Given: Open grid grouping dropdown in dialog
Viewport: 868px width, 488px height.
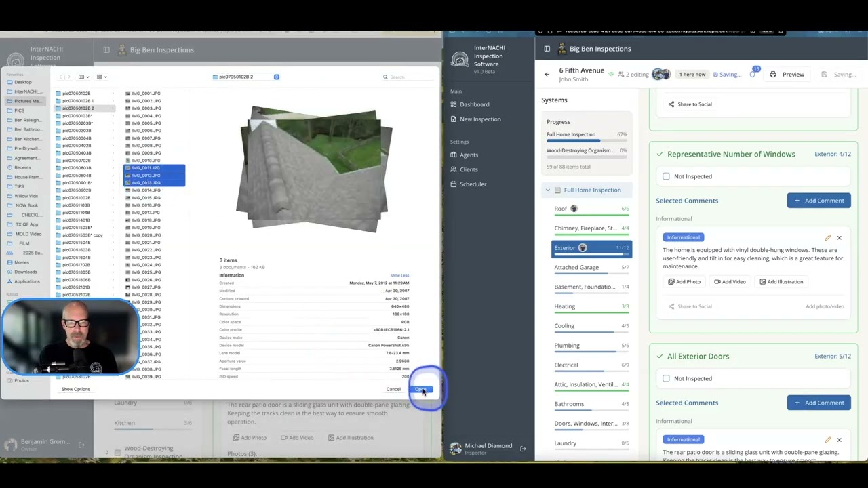Looking at the screenshot, I should 102,77.
